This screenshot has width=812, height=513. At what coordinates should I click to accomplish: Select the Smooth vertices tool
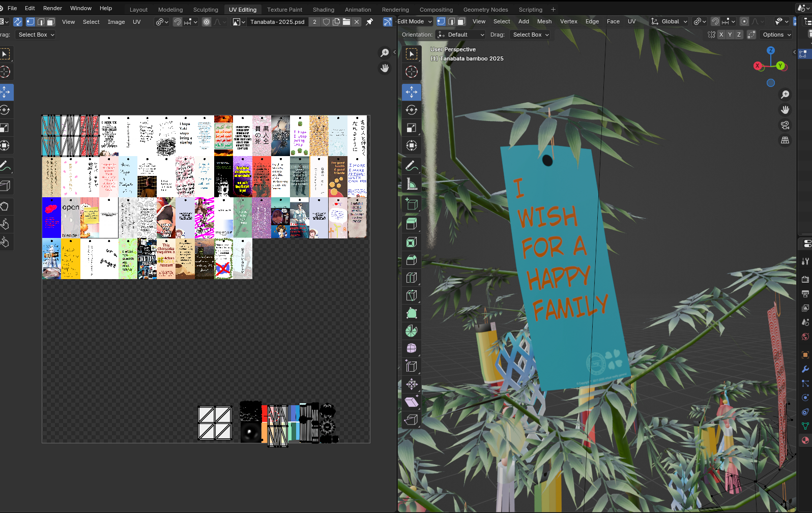click(412, 348)
